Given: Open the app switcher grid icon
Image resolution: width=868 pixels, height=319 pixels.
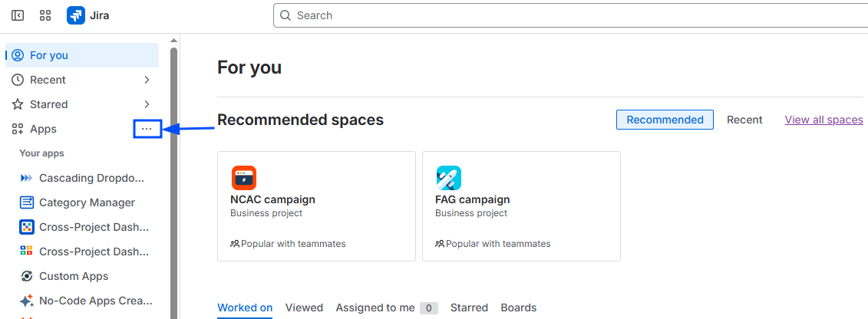Looking at the screenshot, I should (x=45, y=15).
